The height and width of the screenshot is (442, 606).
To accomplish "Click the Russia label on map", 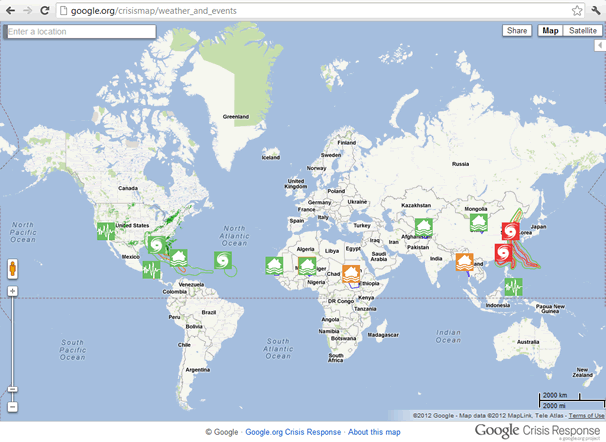I will pos(460,164).
